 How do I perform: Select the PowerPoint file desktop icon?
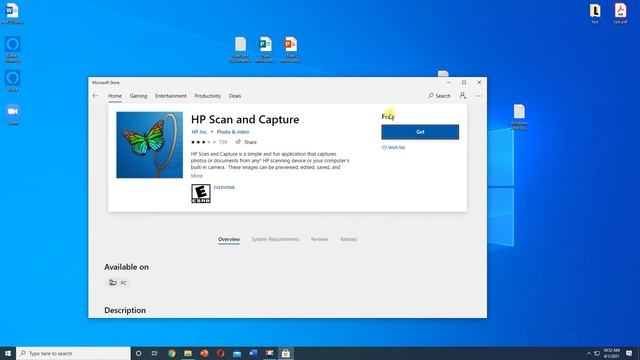pos(291,49)
